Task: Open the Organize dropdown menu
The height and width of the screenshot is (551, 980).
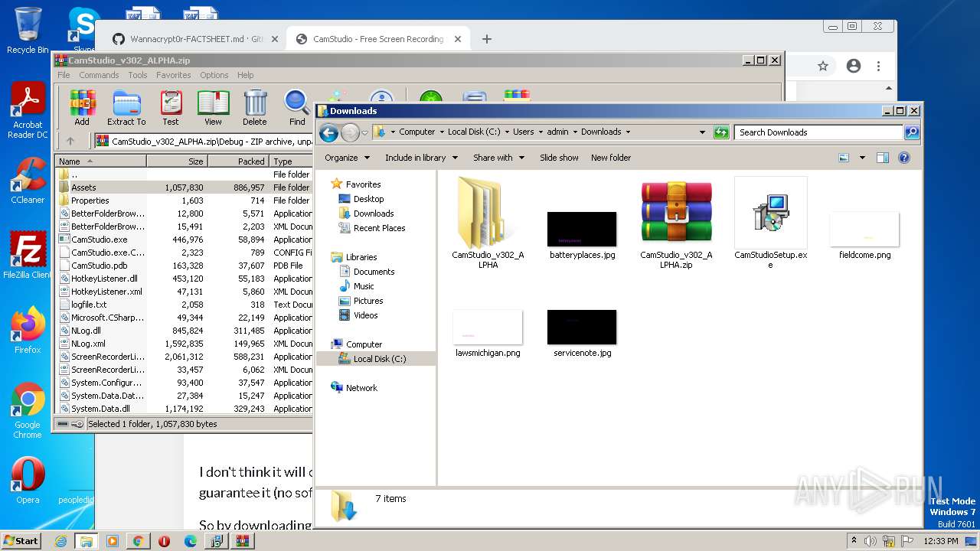Action: click(347, 158)
